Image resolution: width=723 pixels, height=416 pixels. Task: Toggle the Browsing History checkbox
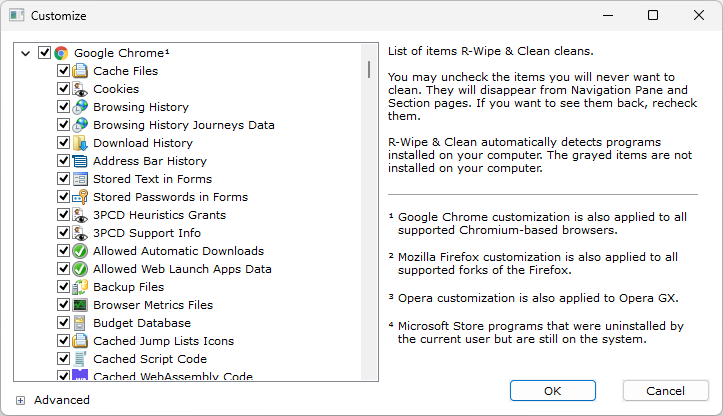tap(63, 107)
